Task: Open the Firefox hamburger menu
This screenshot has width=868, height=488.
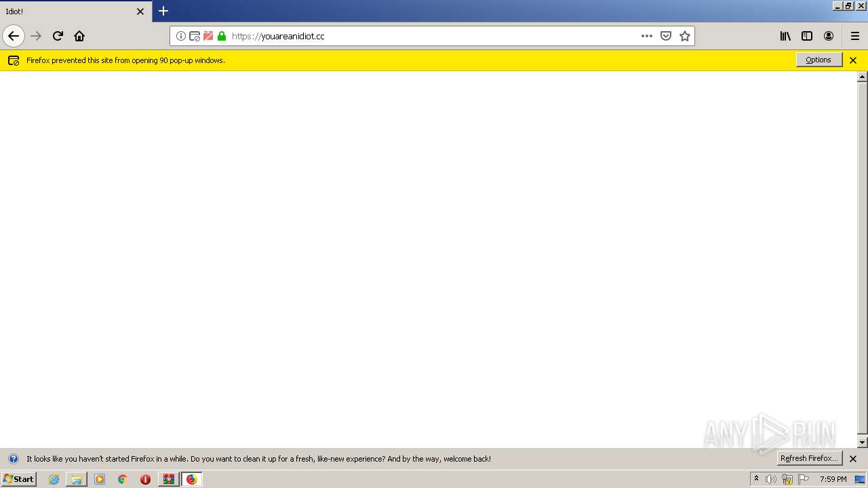Action: [855, 36]
